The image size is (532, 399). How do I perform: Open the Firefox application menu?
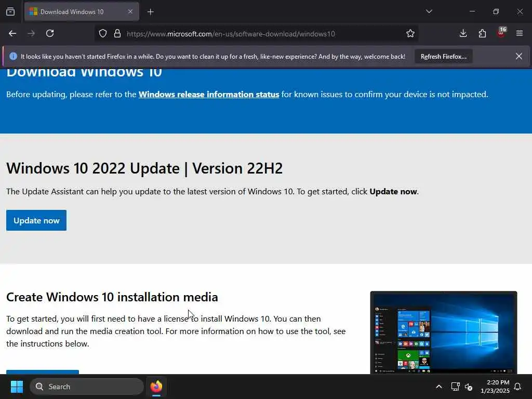(x=520, y=33)
